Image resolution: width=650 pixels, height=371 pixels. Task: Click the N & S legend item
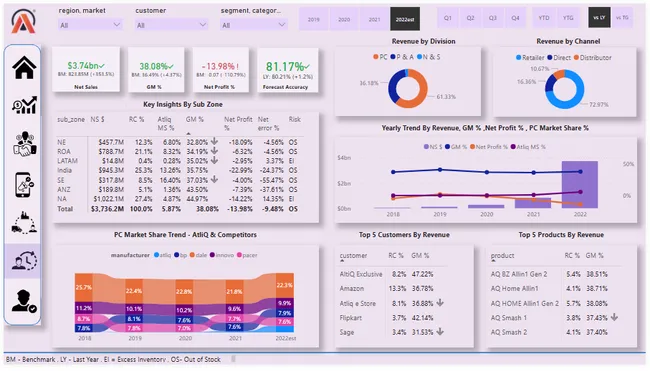pyautogui.click(x=429, y=57)
